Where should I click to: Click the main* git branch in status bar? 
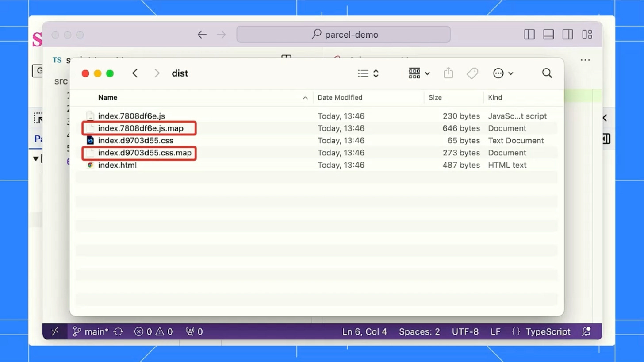[91, 331]
